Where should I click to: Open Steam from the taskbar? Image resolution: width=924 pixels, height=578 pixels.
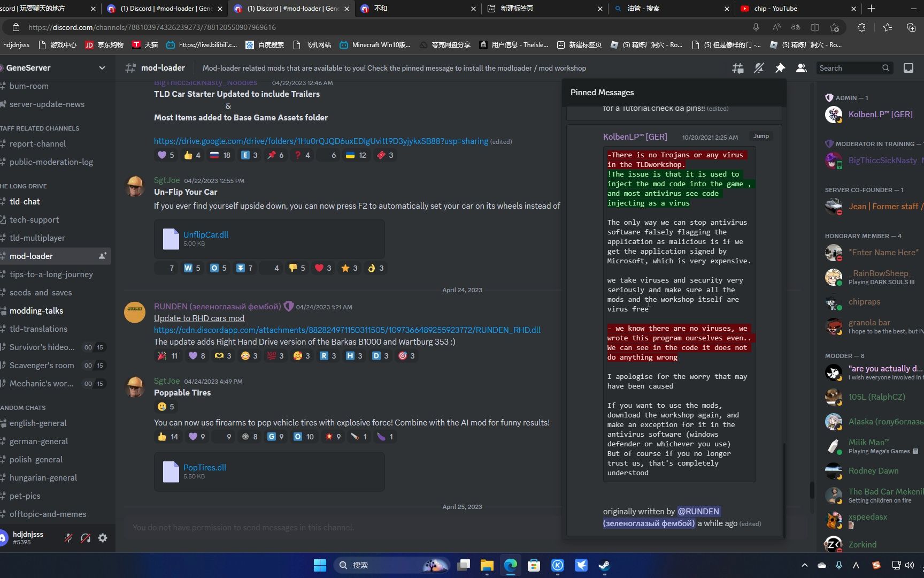pyautogui.click(x=604, y=565)
